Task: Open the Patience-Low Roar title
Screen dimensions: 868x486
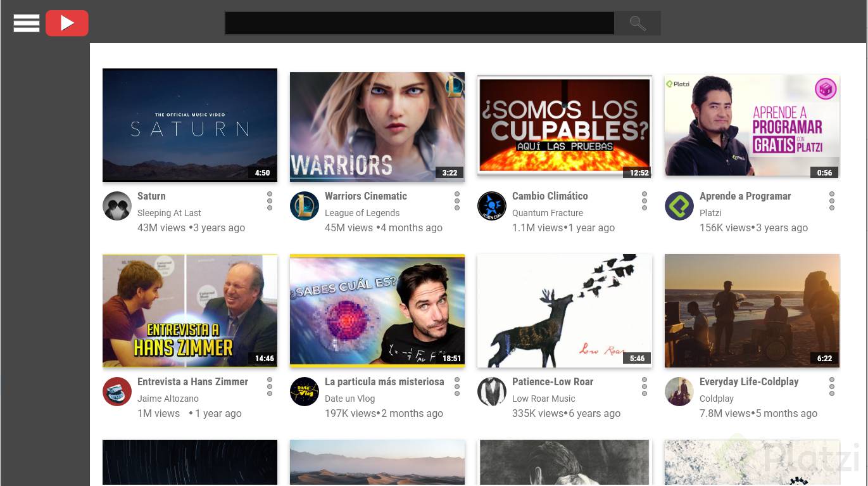Action: (553, 381)
